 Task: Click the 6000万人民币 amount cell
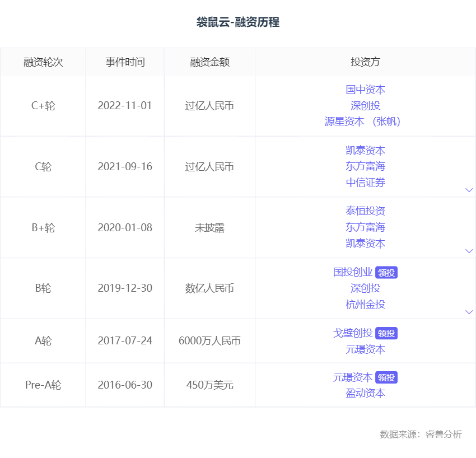209,341
